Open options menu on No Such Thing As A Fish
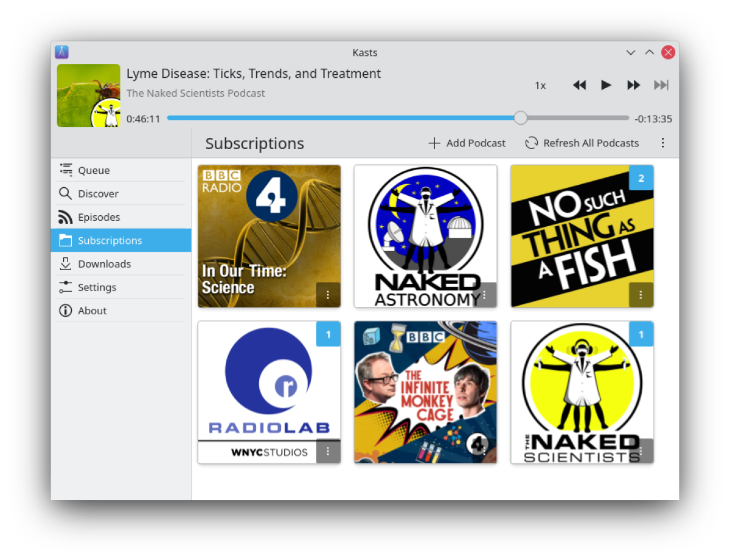The image size is (730, 560). point(641,295)
